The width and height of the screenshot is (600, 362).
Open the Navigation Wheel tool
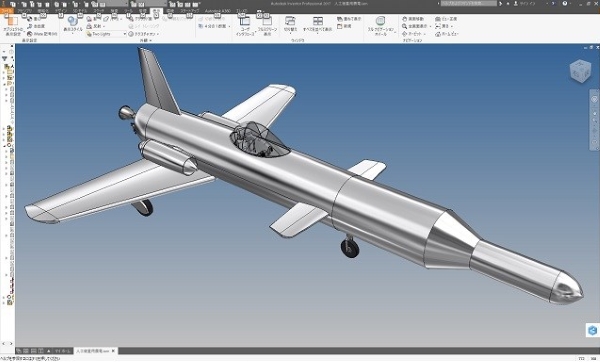click(x=380, y=25)
